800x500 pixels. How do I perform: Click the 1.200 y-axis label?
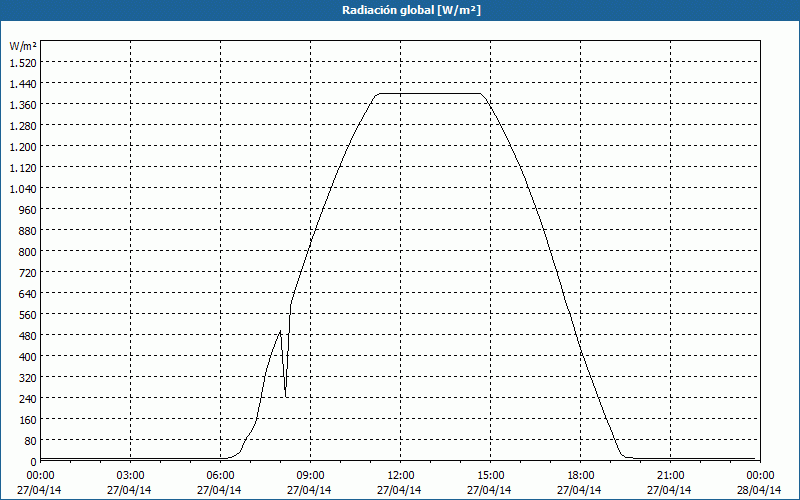(23, 147)
